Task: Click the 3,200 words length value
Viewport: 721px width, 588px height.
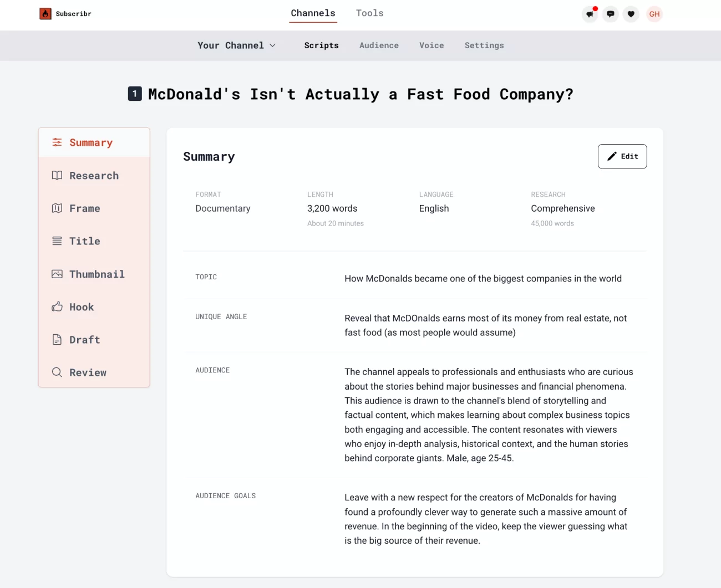Action: click(x=332, y=208)
